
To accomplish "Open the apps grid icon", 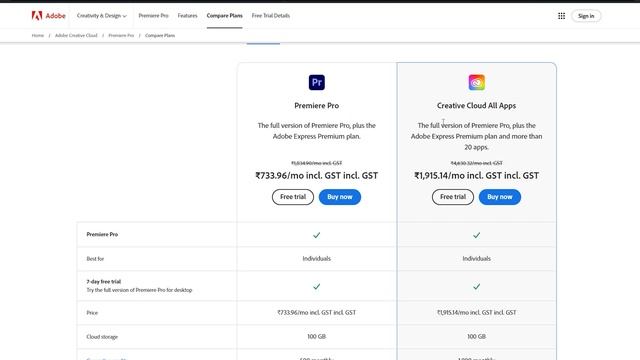I will [x=561, y=16].
